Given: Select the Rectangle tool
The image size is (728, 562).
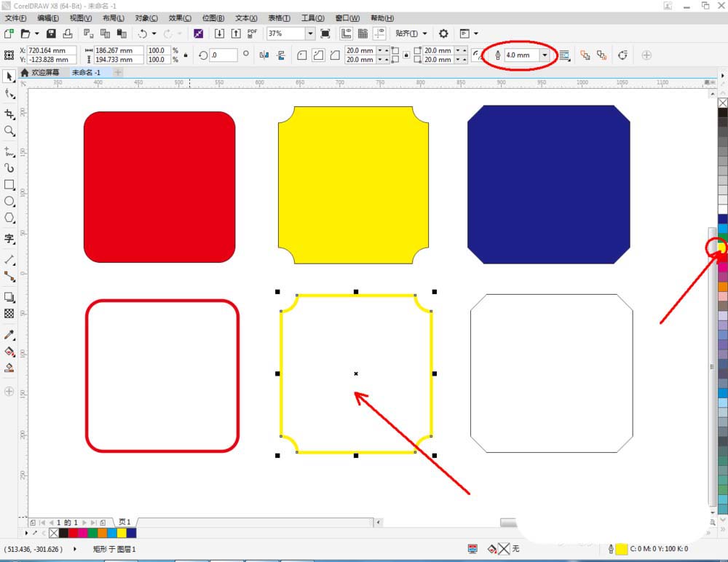Looking at the screenshot, I should click(x=9, y=184).
